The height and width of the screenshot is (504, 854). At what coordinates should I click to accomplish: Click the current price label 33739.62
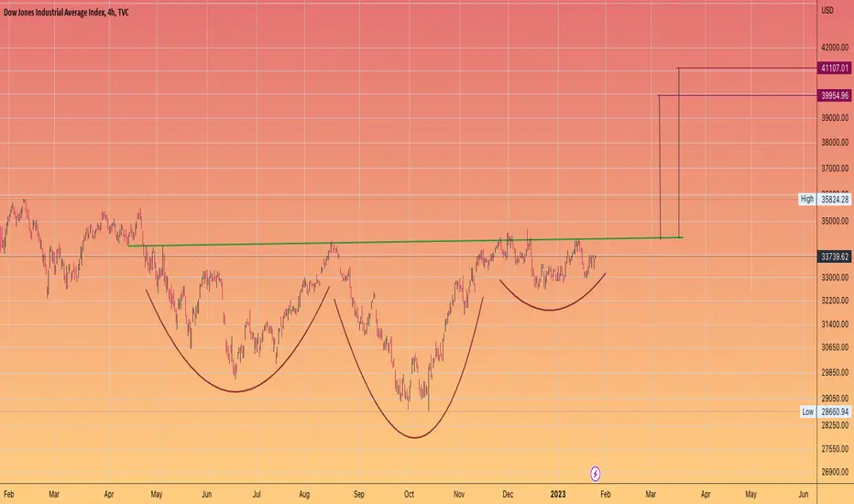[835, 256]
